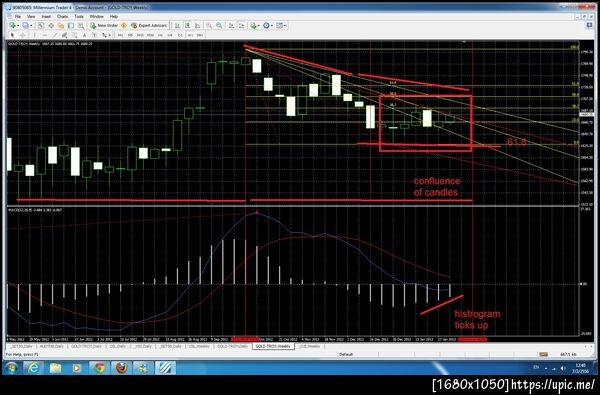Select the Fibonacci retracement tool

(x=74, y=35)
